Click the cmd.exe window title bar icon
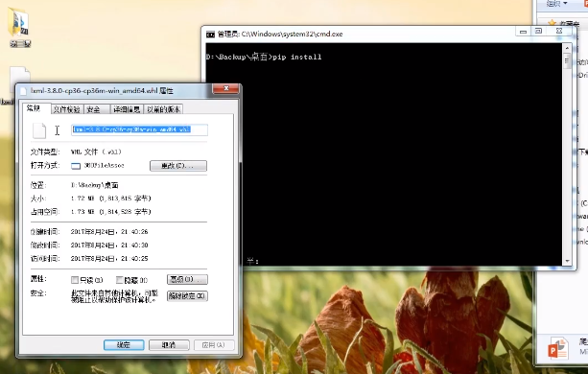 tap(210, 35)
